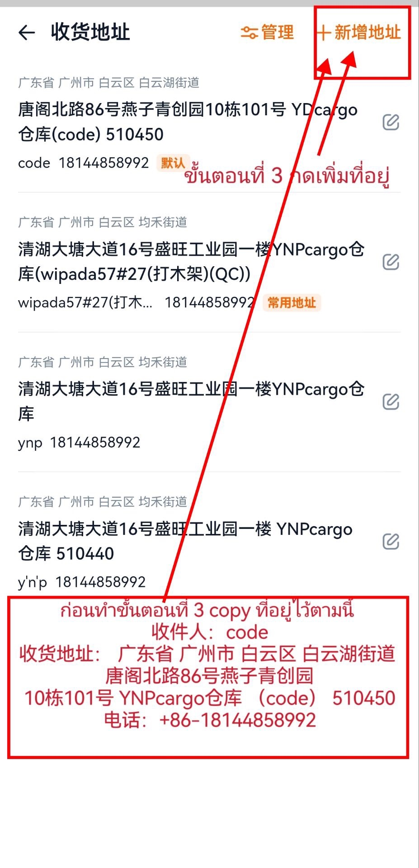
Task: Choose the address containing (打木架)(QC)
Action: [191, 262]
